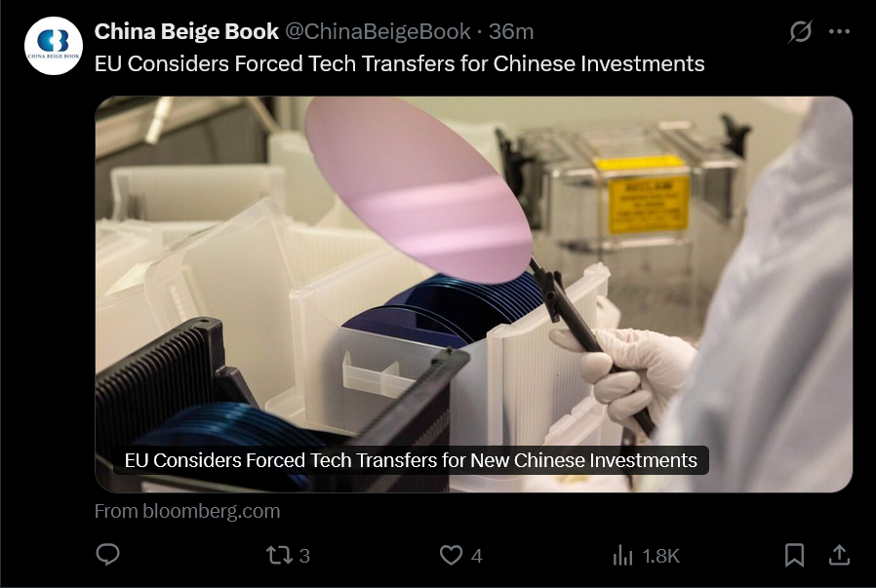This screenshot has width=876, height=588.
Task: Bookmark this post
Action: pyautogui.click(x=794, y=555)
